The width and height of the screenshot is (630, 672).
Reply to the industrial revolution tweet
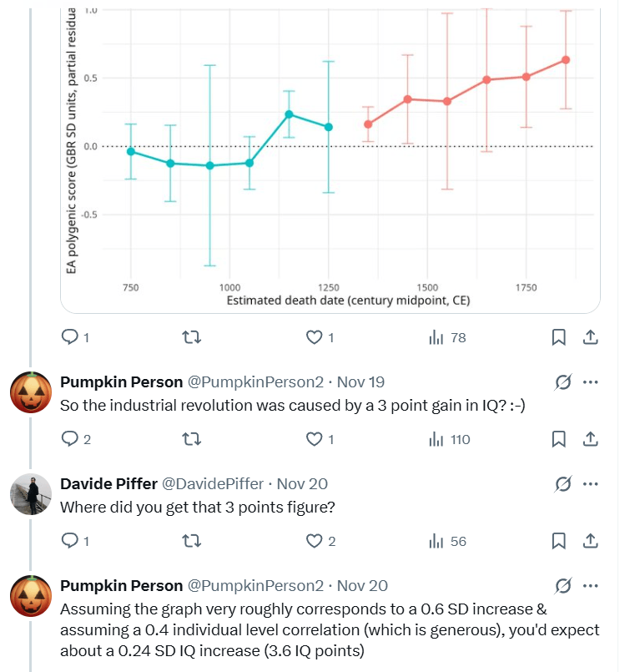(70, 439)
